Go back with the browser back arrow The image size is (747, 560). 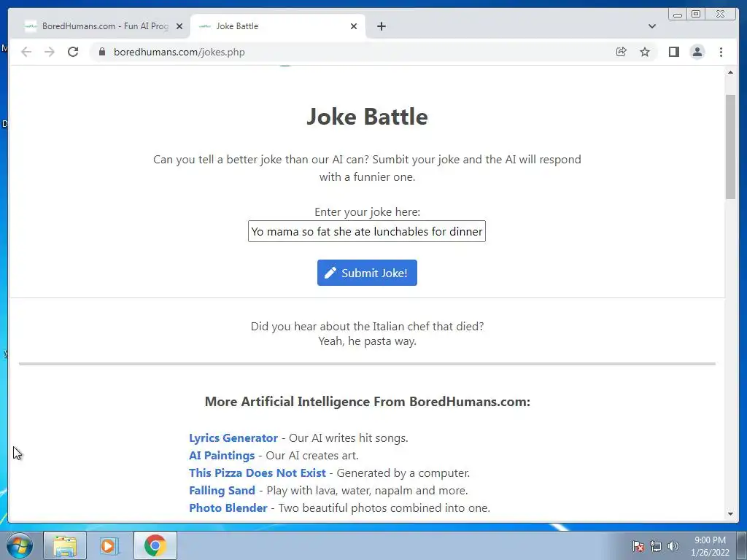coord(26,52)
